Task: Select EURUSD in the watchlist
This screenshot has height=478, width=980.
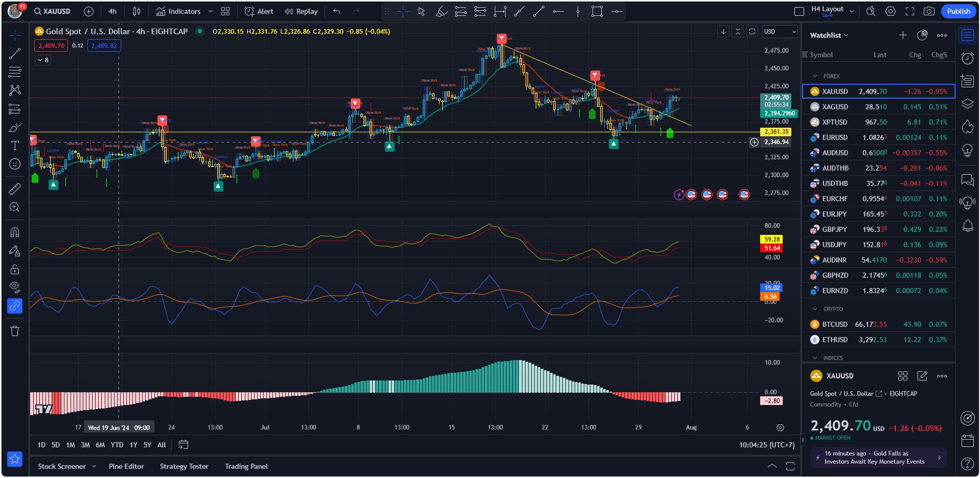Action: pos(879,137)
